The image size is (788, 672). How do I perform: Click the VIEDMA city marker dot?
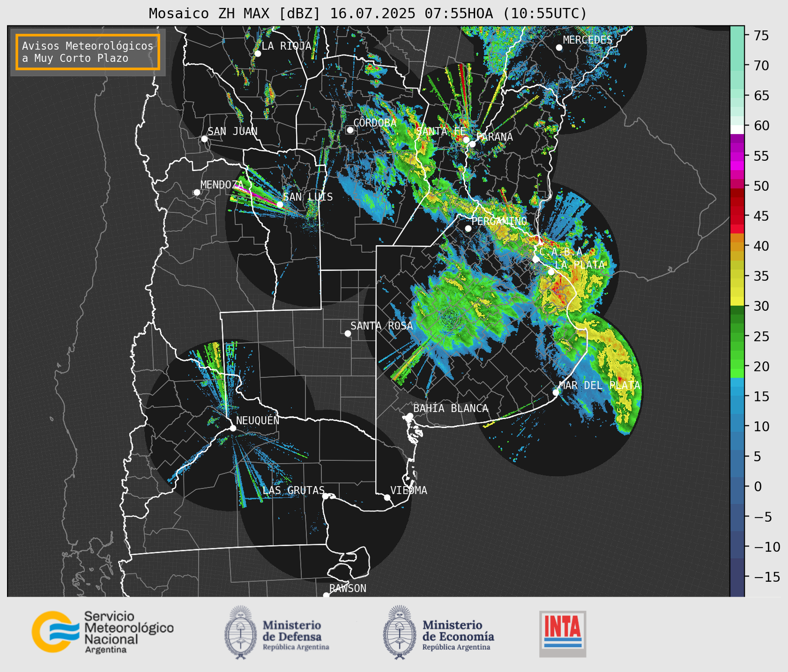click(387, 497)
